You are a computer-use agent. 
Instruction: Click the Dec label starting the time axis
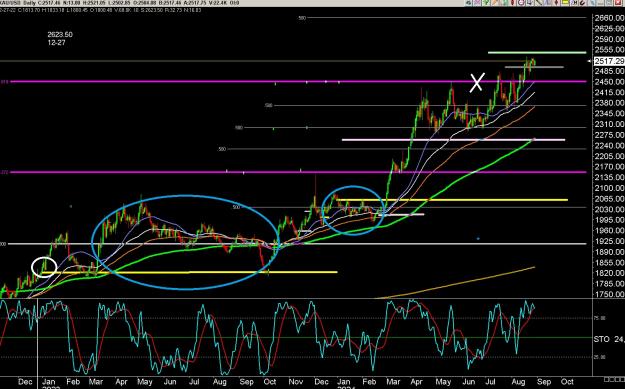click(x=25, y=382)
